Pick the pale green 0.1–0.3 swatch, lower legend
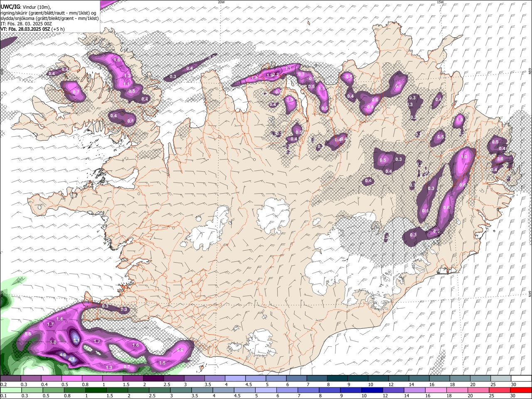Viewport: 532px width, 399px height. tap(11, 390)
